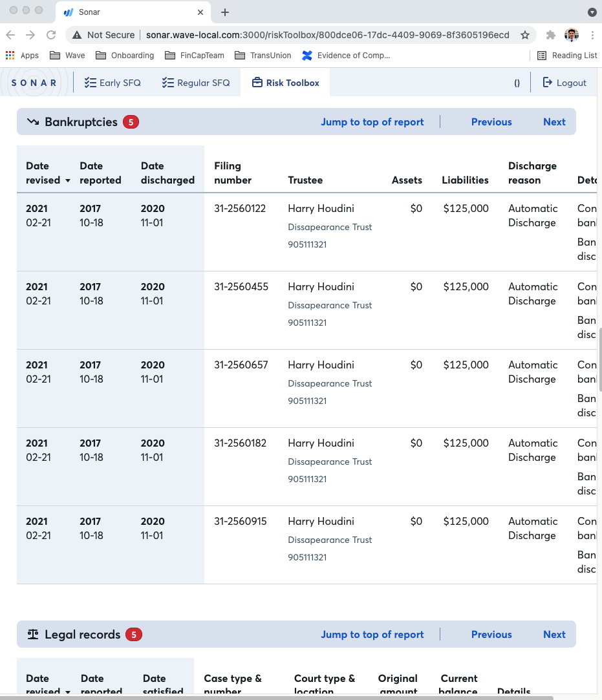
Task: Click the browser reload page icon
Action: (x=52, y=35)
